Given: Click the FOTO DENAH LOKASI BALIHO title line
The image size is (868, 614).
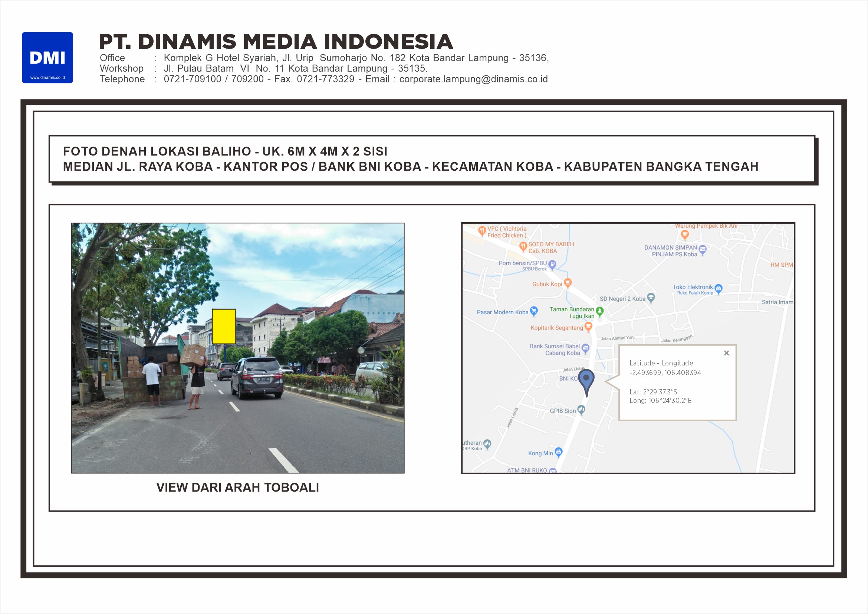Looking at the screenshot, I should click(x=225, y=151).
